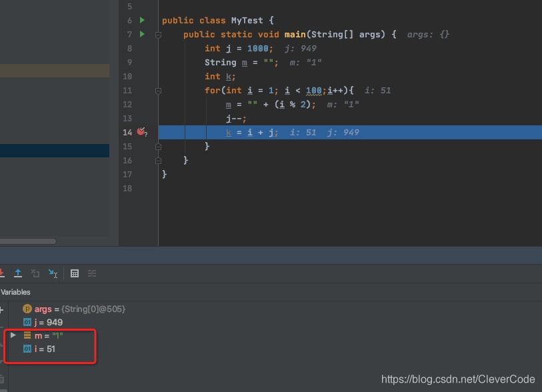
Task: Click the highlighted 'k = i + j;' statement
Action: point(252,133)
